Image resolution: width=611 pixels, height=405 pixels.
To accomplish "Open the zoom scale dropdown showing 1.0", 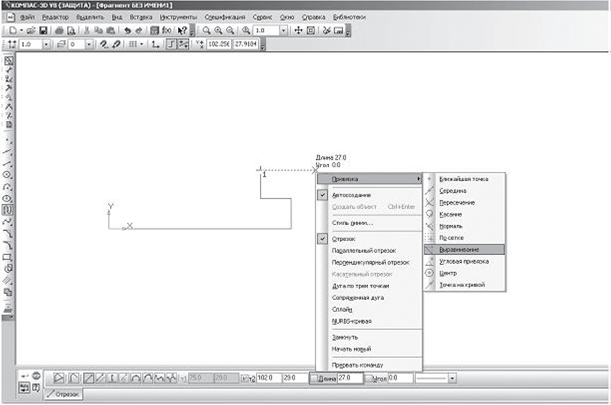I will pyautogui.click(x=284, y=30).
